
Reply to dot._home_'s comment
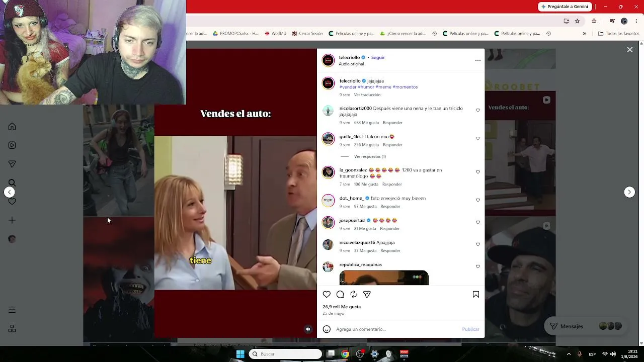click(390, 206)
